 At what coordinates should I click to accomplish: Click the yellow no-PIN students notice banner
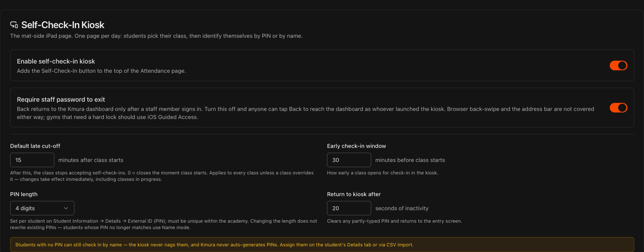(x=322, y=245)
